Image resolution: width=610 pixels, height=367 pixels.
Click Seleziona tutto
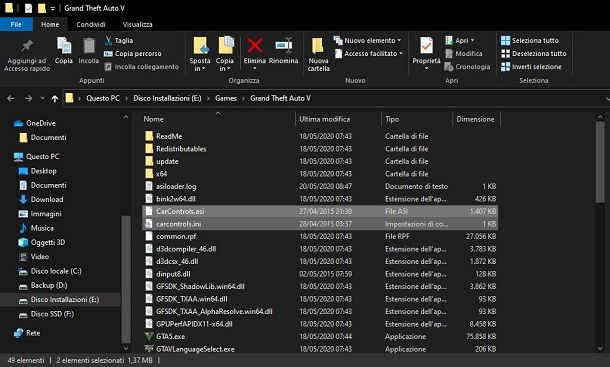[x=530, y=40]
